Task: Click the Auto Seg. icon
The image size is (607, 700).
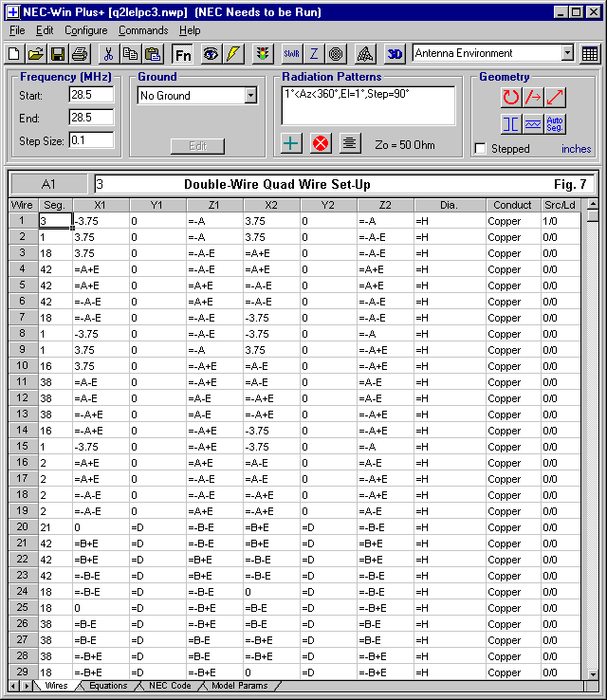Action: [x=556, y=123]
